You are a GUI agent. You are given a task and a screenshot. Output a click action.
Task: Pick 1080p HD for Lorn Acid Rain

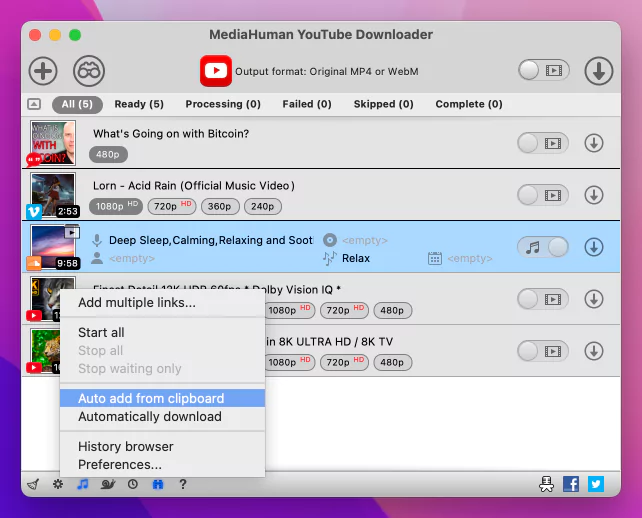tap(116, 206)
